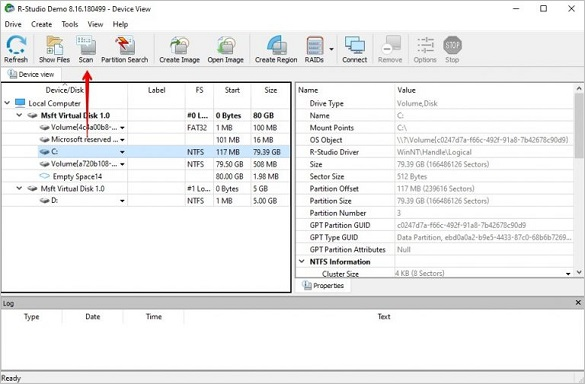Click the Refresh toolbar icon
The height and width of the screenshot is (384, 585).
[x=16, y=49]
